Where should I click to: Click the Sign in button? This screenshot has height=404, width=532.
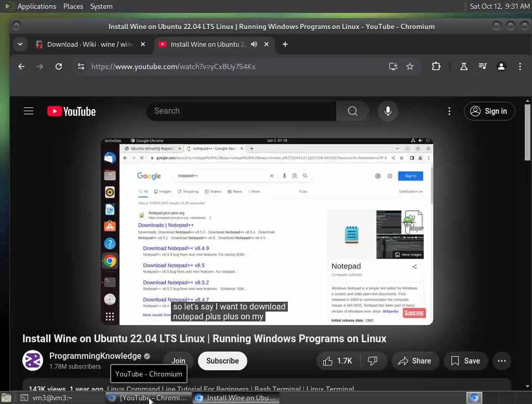click(489, 111)
